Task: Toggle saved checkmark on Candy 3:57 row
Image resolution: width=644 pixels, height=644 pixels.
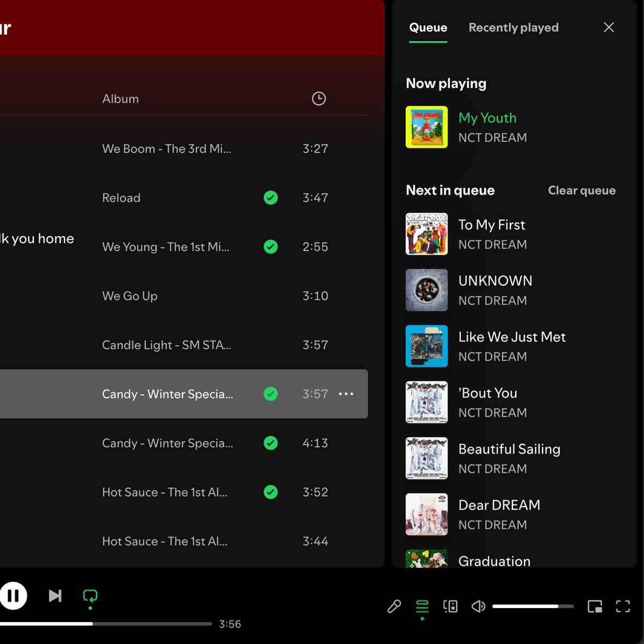Action: coord(271,394)
